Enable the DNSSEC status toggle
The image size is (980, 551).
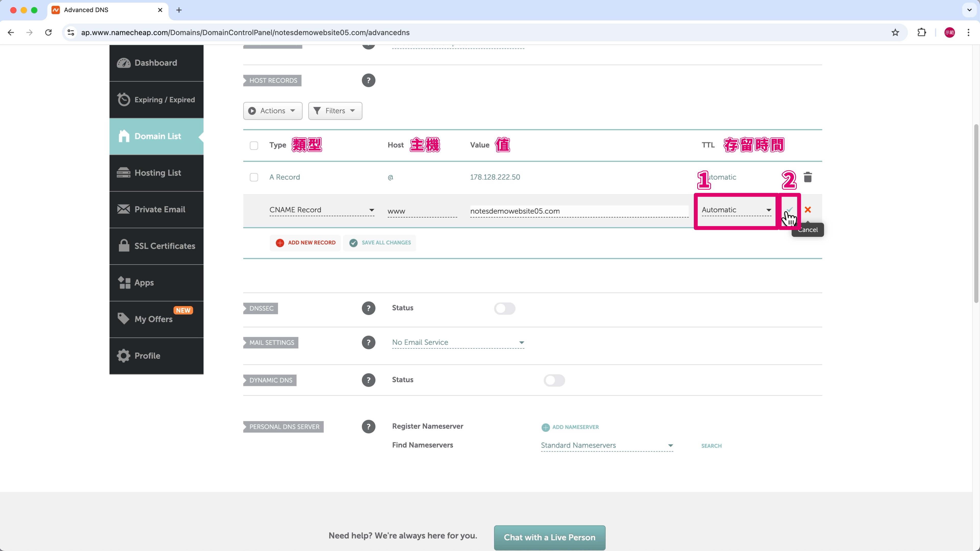505,308
